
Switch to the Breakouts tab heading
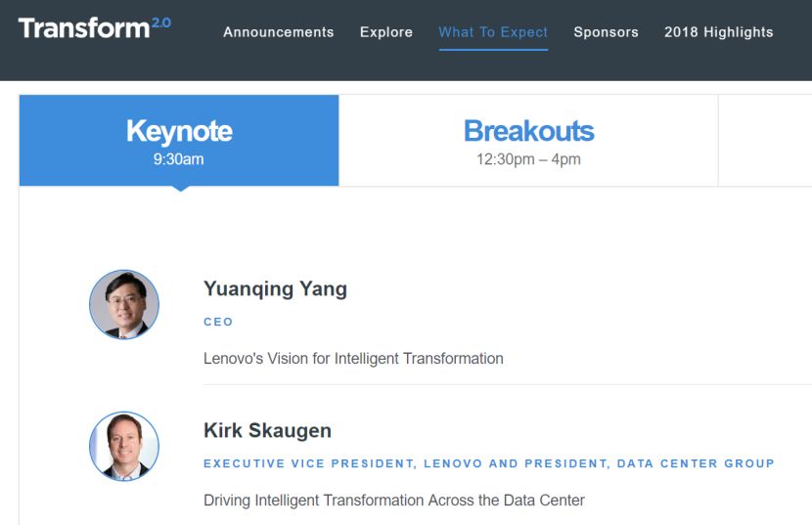(528, 131)
